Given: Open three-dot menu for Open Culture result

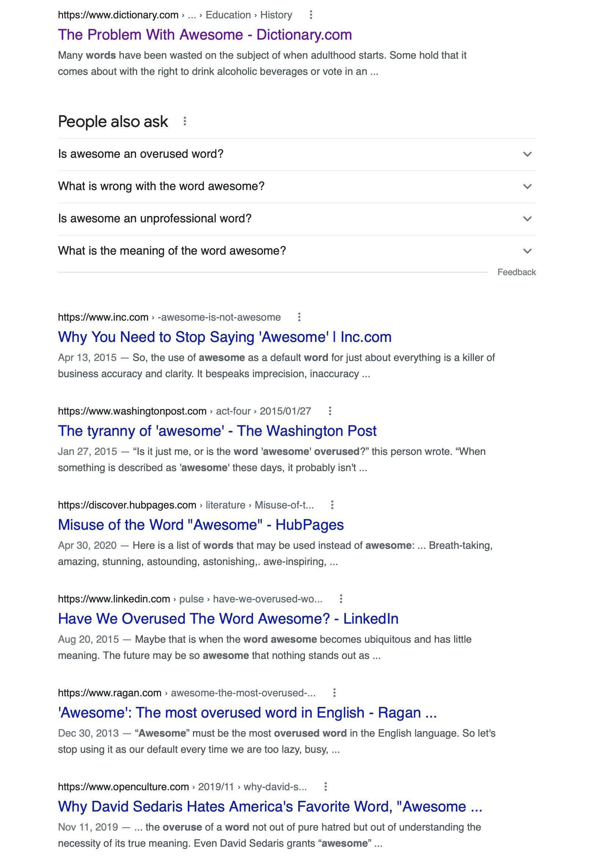Looking at the screenshot, I should click(x=326, y=787).
